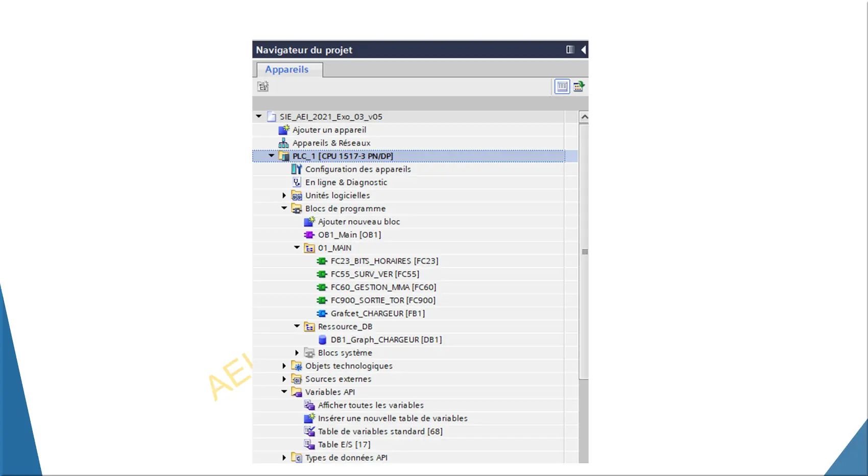Toggle the overview list view button
868x476 pixels.
click(562, 86)
